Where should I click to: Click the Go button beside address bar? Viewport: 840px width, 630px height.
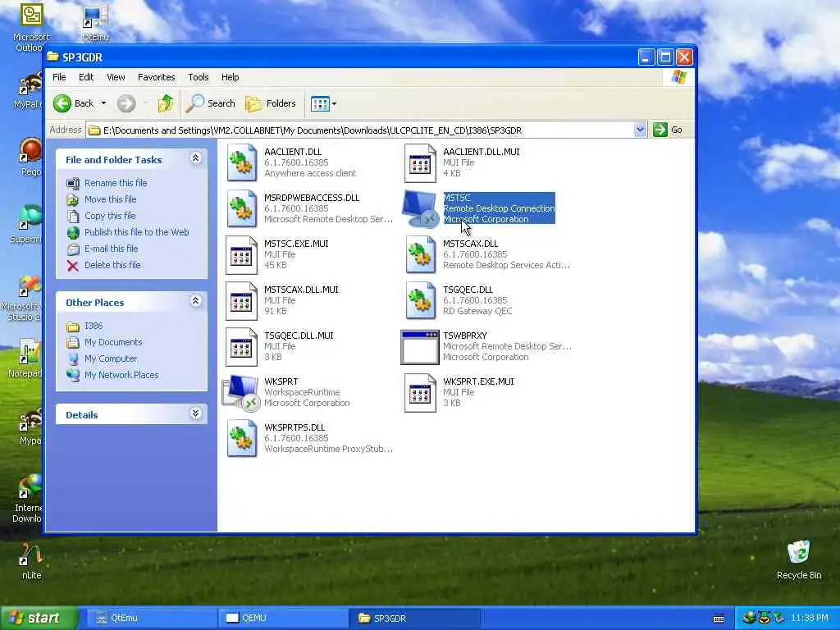[668, 130]
